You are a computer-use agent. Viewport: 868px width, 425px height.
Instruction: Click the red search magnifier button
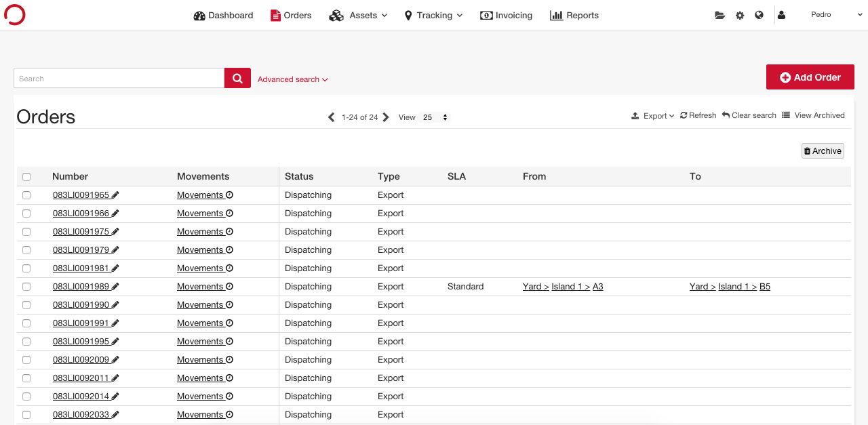click(x=237, y=78)
